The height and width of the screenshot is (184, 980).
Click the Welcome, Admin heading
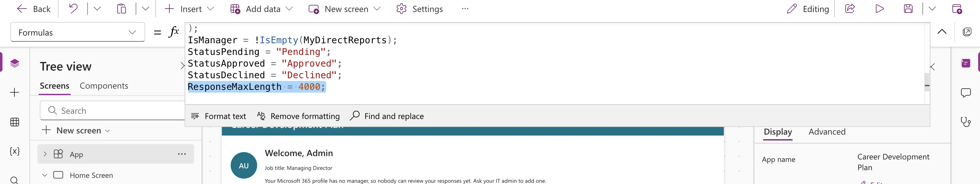[x=299, y=153]
